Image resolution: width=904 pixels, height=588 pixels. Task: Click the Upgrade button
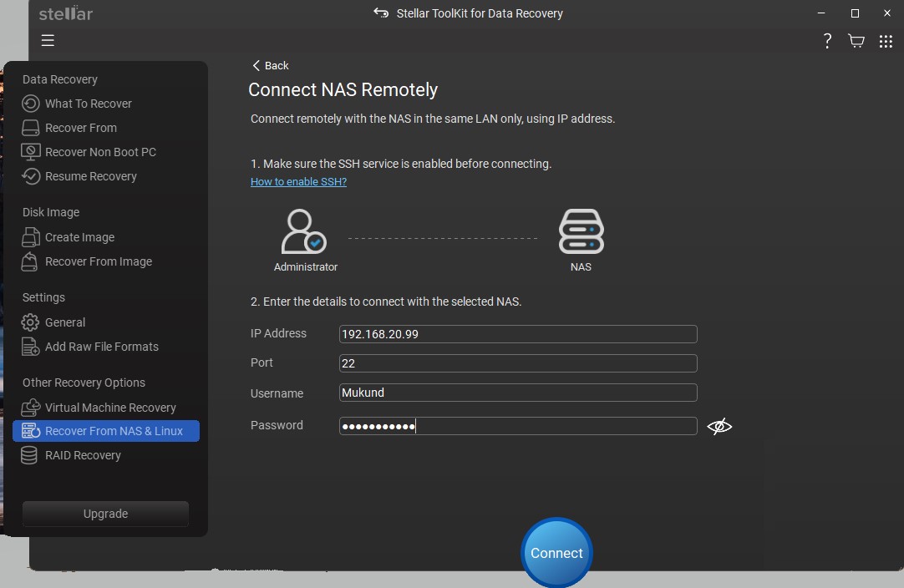point(105,514)
